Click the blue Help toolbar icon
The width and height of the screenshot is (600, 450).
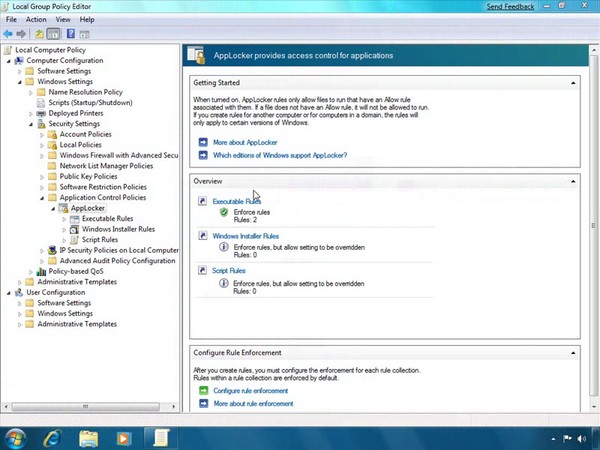[71, 34]
